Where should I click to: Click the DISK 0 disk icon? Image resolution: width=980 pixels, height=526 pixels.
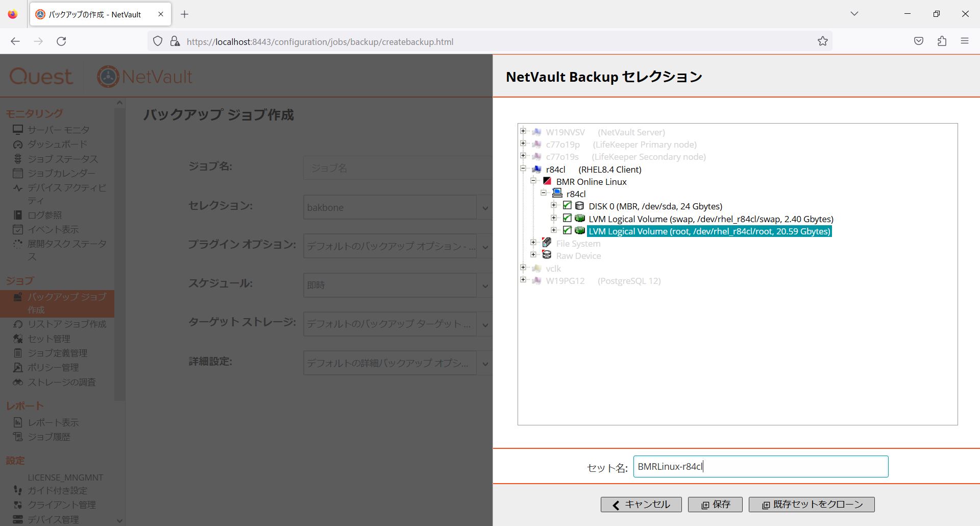point(580,206)
